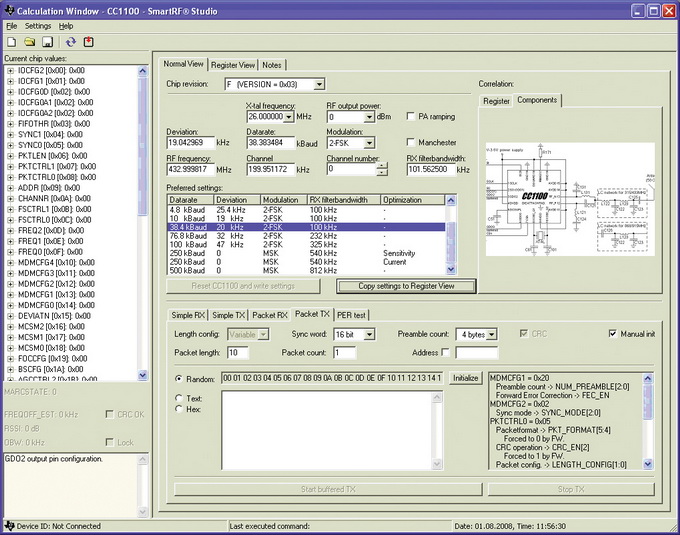Screen dimensions: 680x535
Task: Uncheck the Manual init checkbox
Action: [613, 333]
